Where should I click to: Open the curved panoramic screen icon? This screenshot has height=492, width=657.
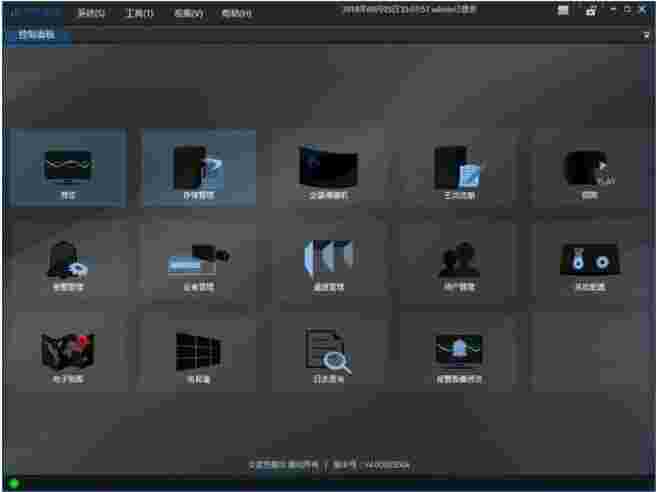click(329, 168)
